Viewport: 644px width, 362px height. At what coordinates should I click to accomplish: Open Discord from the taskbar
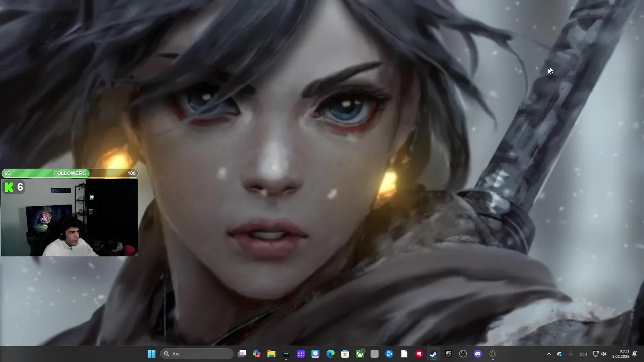click(478, 354)
